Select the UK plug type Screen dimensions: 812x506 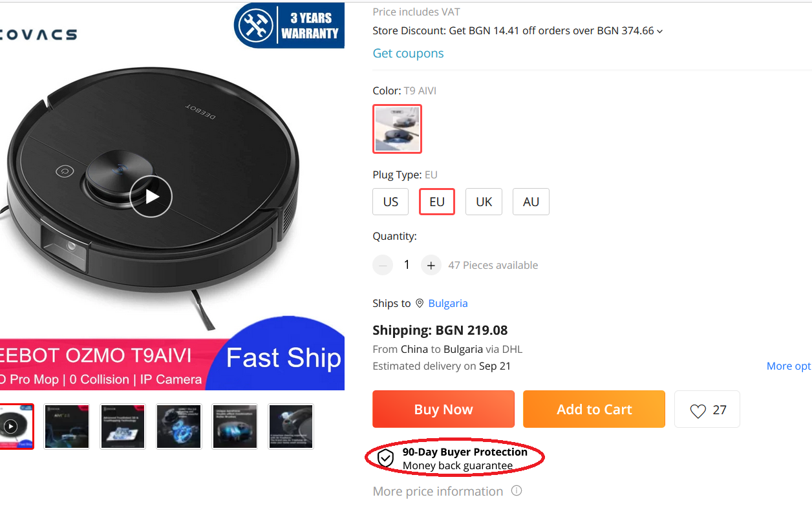pos(484,202)
